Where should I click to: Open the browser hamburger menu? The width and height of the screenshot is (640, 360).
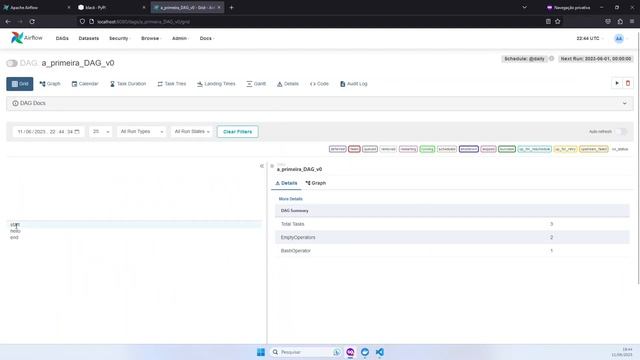632,22
